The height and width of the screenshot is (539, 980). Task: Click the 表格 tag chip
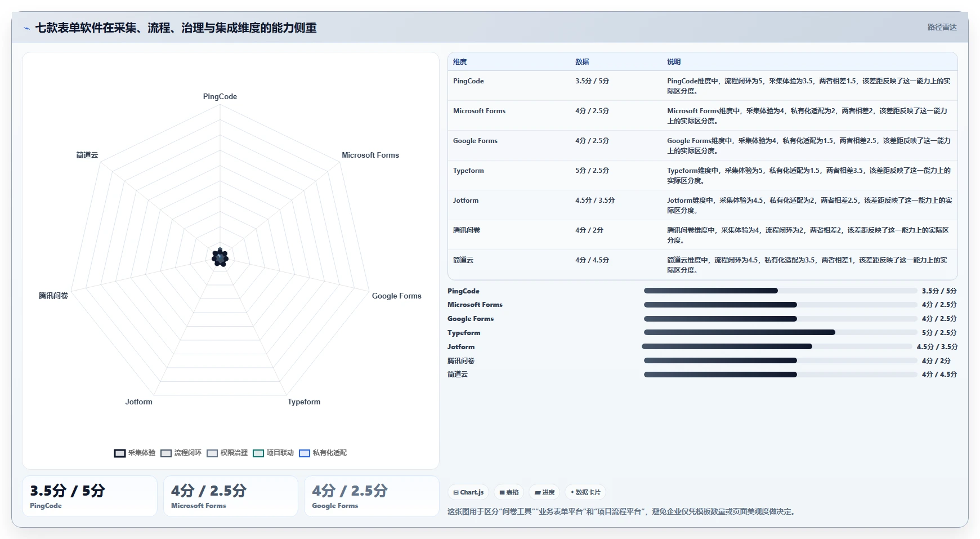tap(509, 492)
